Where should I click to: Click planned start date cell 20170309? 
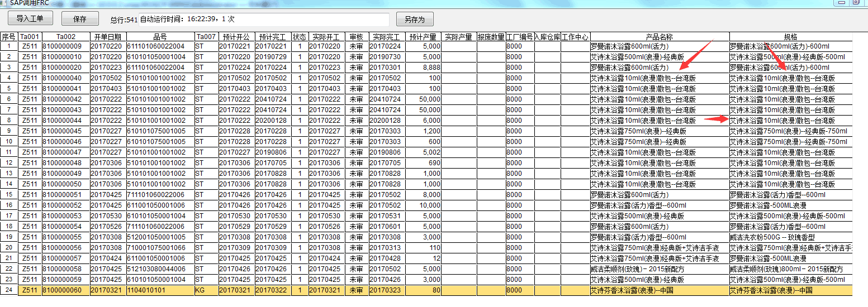[x=236, y=248]
